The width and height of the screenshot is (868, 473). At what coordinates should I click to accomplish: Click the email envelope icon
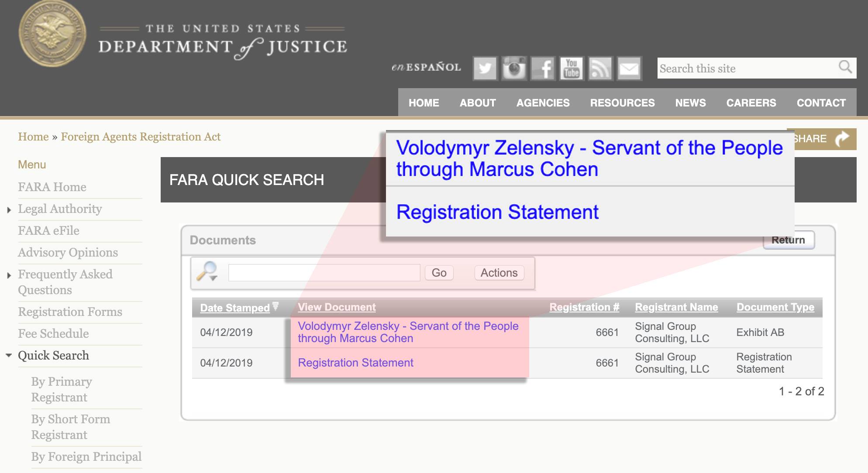click(x=629, y=69)
